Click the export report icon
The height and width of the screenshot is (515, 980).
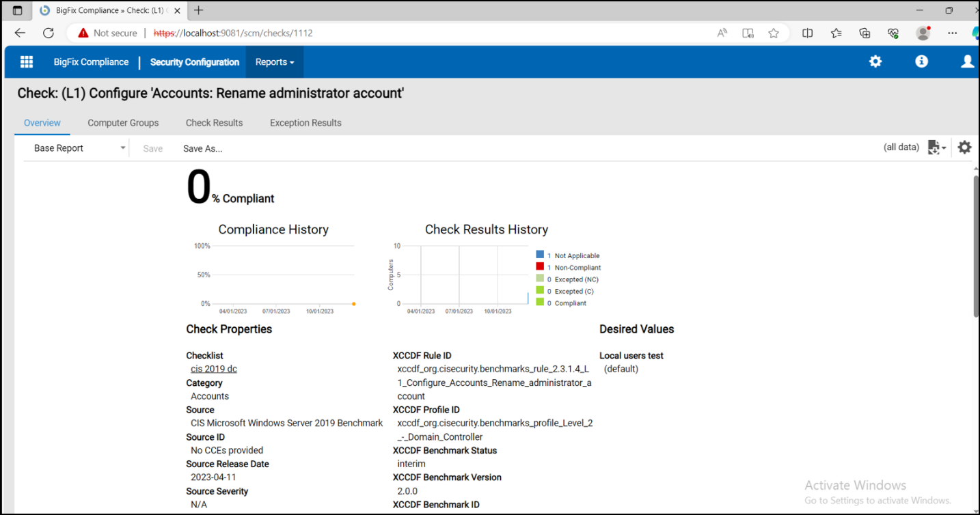[x=935, y=148]
